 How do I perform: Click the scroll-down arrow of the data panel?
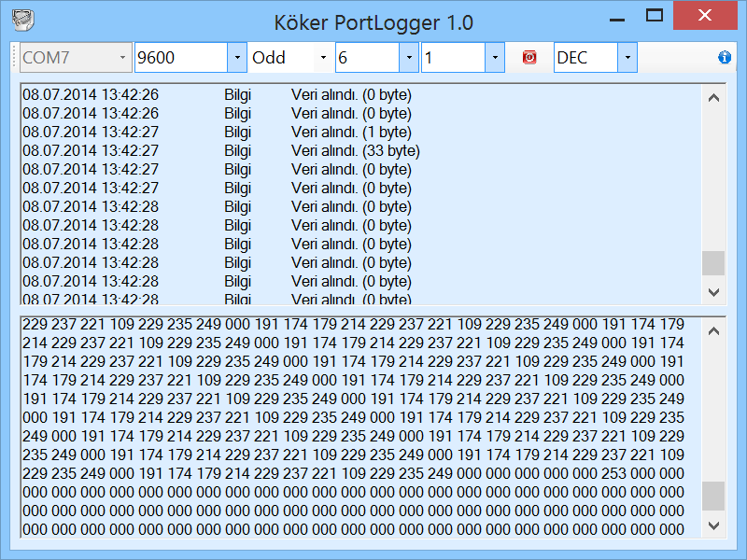point(713,523)
